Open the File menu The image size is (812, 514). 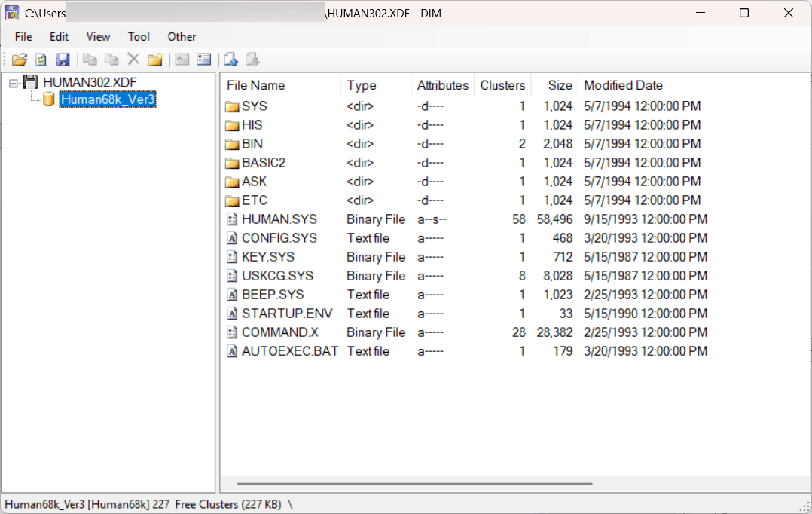(23, 36)
